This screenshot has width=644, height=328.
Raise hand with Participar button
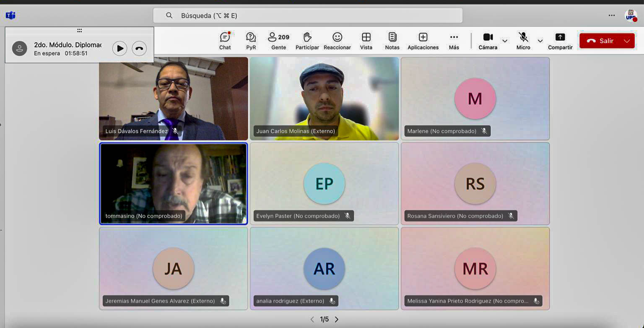point(307,41)
